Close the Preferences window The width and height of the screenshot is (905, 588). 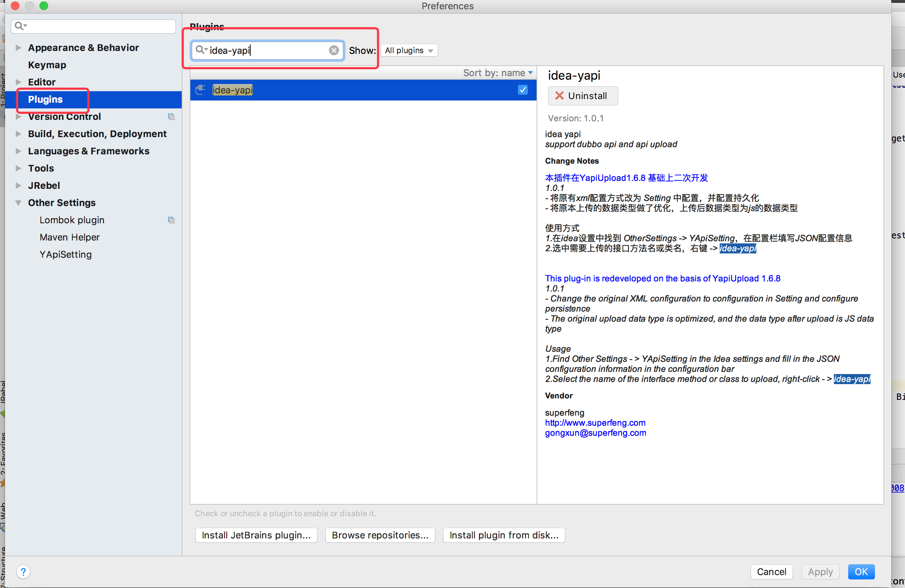(15, 6)
